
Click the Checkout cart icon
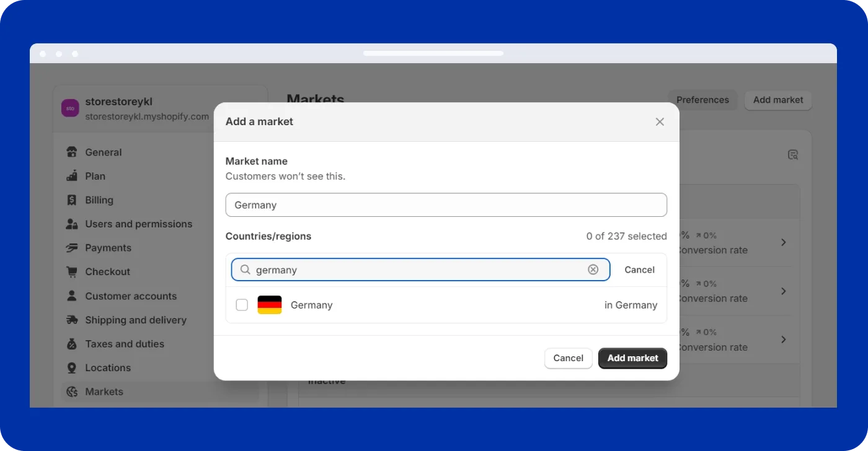(72, 272)
